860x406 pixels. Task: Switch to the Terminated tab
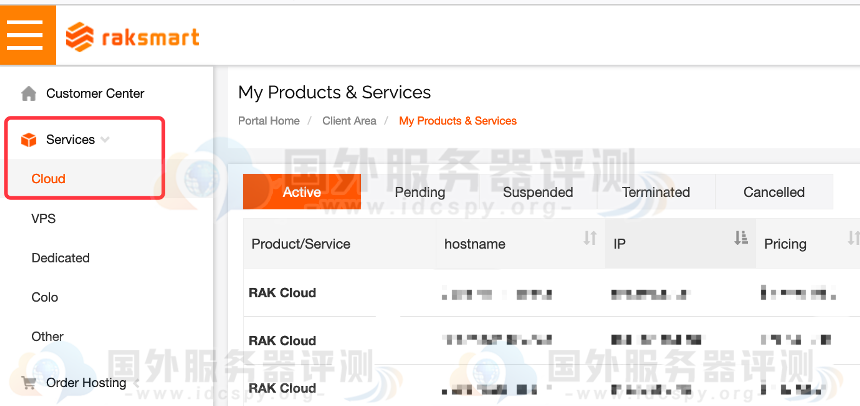coord(656,192)
